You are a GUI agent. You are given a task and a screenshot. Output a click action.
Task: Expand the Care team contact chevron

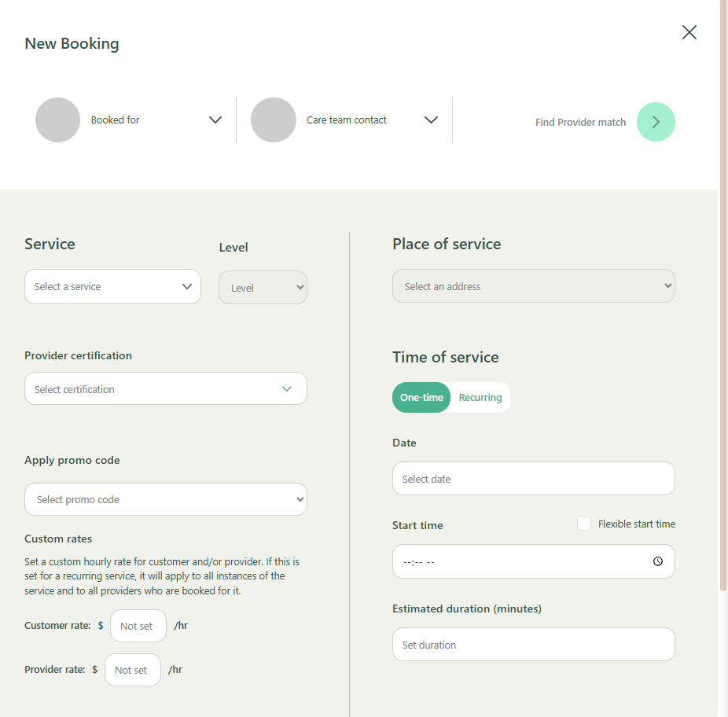tap(430, 120)
